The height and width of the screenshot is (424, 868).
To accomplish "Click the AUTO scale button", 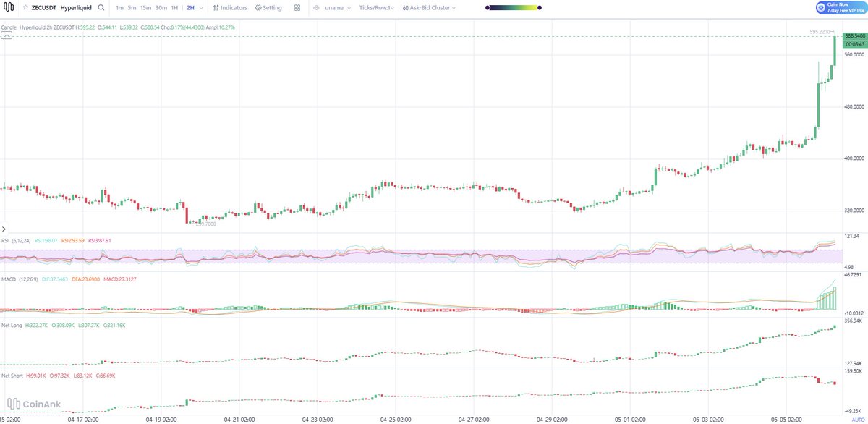I will click(858, 420).
